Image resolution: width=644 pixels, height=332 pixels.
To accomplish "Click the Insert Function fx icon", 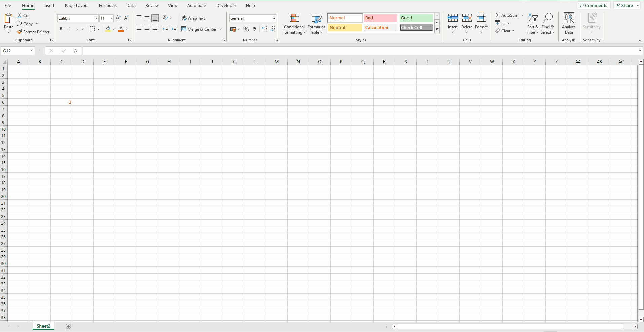I will pyautogui.click(x=76, y=51).
